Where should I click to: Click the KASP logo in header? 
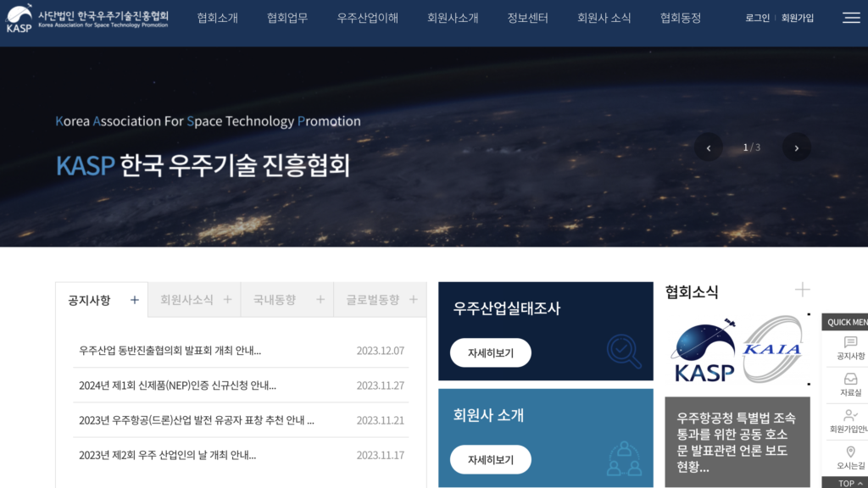[x=87, y=18]
